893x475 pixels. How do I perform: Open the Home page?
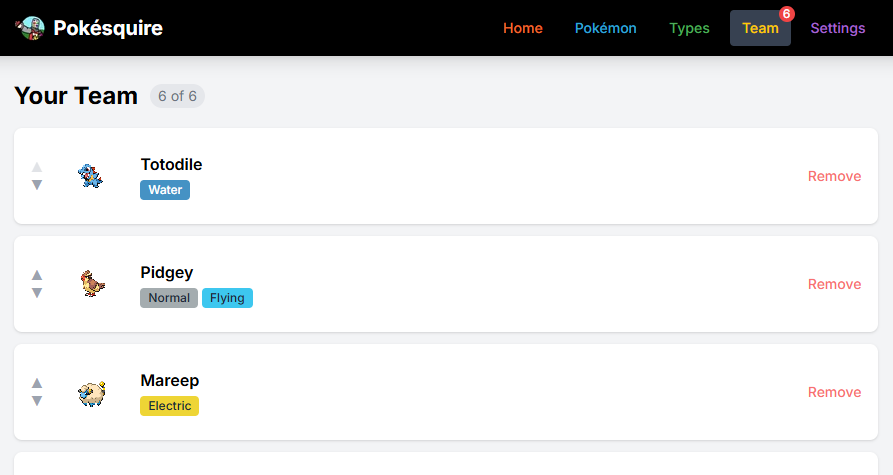[x=523, y=28]
